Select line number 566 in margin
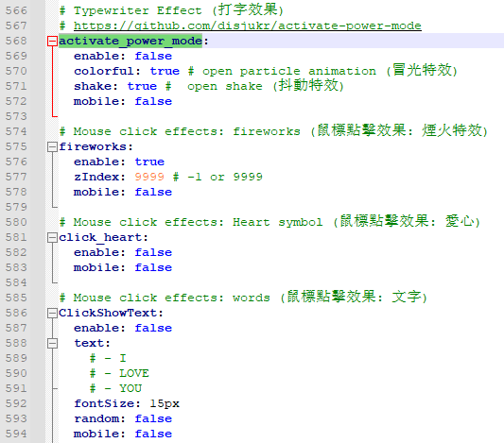 click(x=16, y=10)
